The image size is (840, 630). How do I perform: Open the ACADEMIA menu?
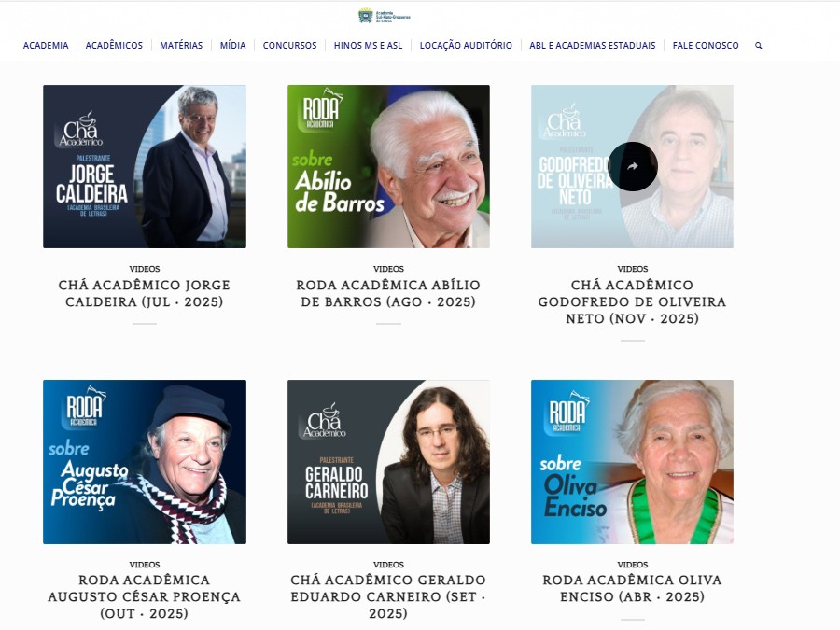pyautogui.click(x=46, y=46)
